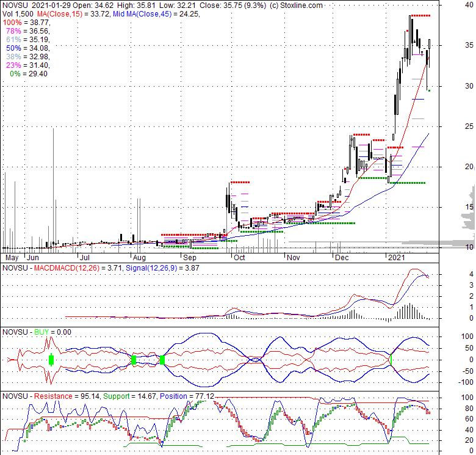476x455 pixels.
Task: Click the Dec label on time axis
Action: (x=342, y=258)
